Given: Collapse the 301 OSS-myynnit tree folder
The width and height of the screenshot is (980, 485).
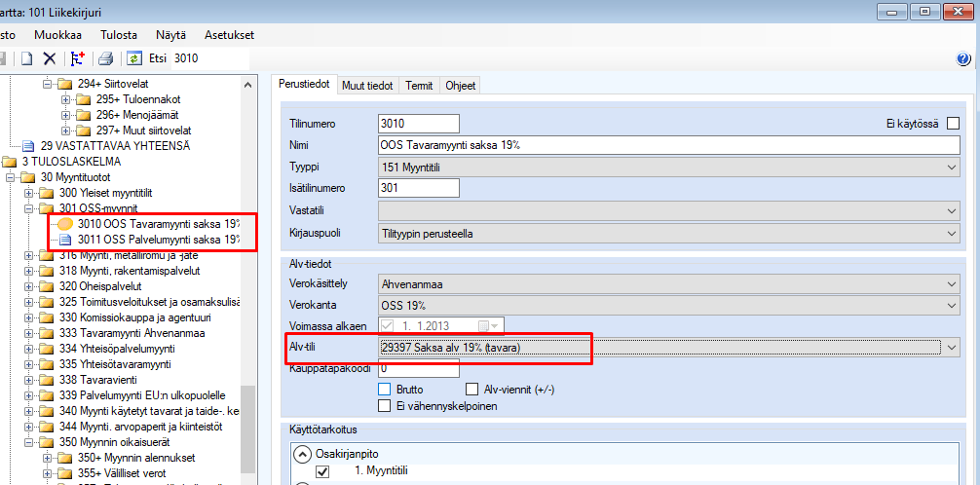Looking at the screenshot, I should (29, 208).
